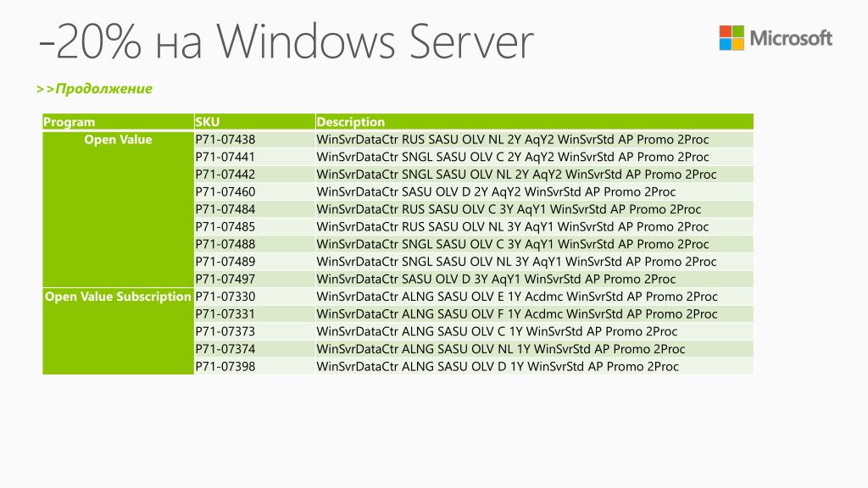Image resolution: width=868 pixels, height=488 pixels.
Task: Select SKU cell P71-07398
Action: point(254,366)
